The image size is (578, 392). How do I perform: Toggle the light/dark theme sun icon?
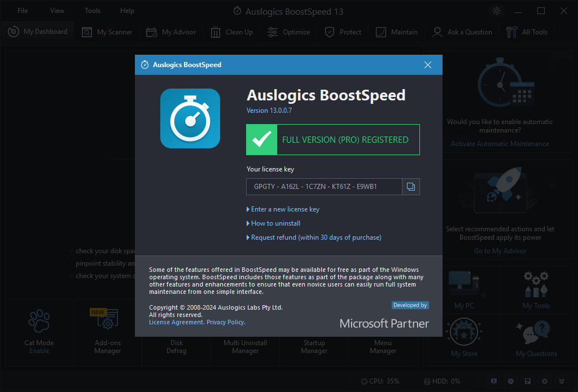(497, 11)
